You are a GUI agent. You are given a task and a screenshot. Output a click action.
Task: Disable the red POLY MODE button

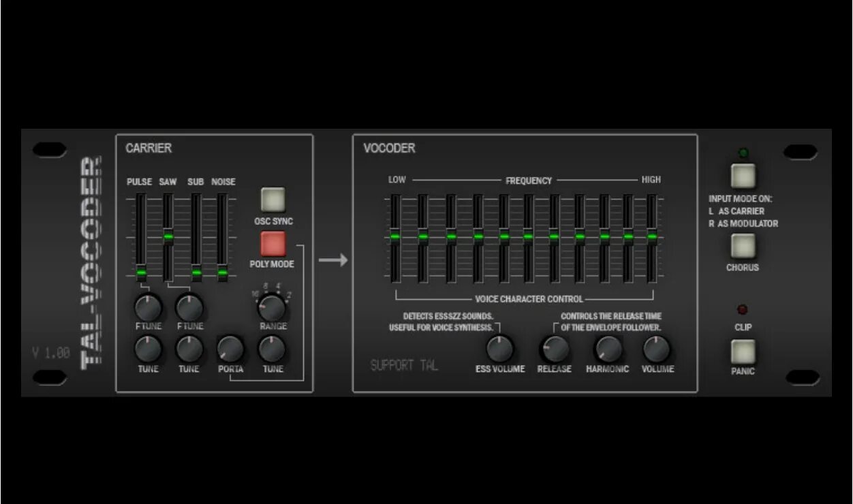(273, 244)
